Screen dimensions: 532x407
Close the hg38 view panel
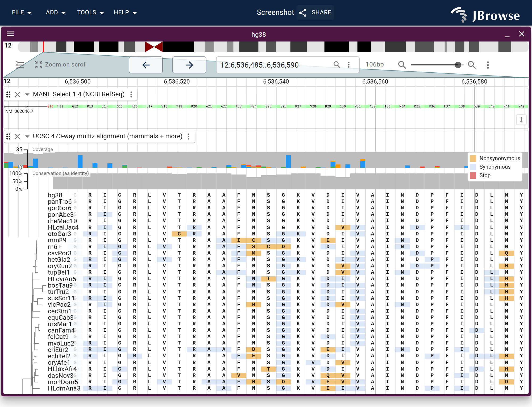tap(522, 34)
